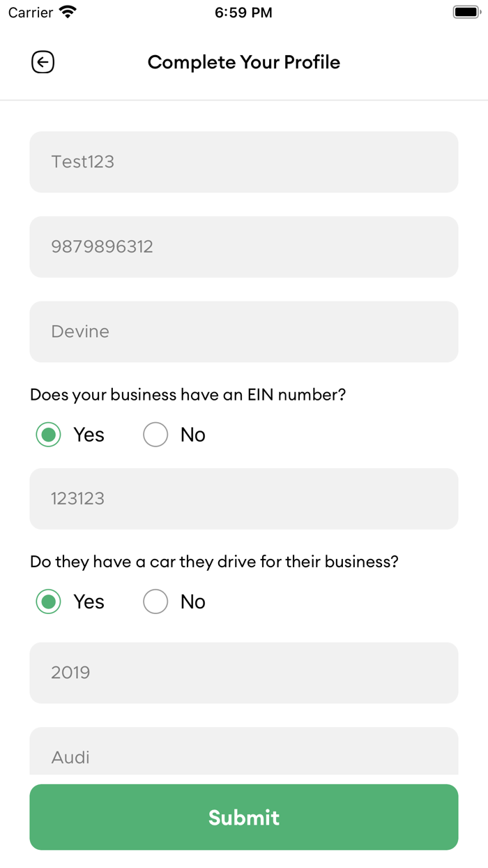Click the Devine business name field
Image resolution: width=488 pixels, height=868 pixels.
(243, 331)
